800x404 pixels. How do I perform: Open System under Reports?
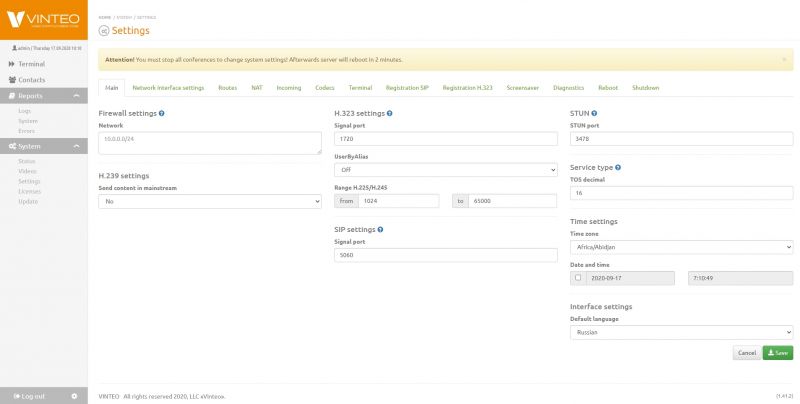point(28,121)
